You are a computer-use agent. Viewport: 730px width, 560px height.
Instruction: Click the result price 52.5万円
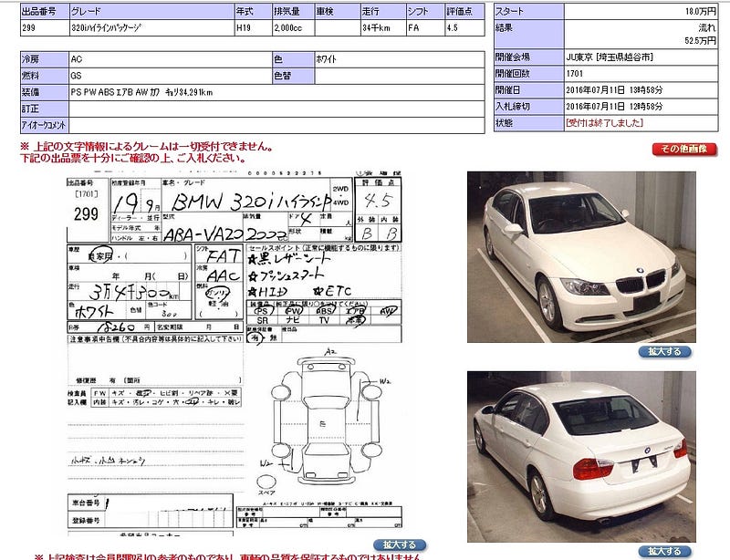click(700, 41)
